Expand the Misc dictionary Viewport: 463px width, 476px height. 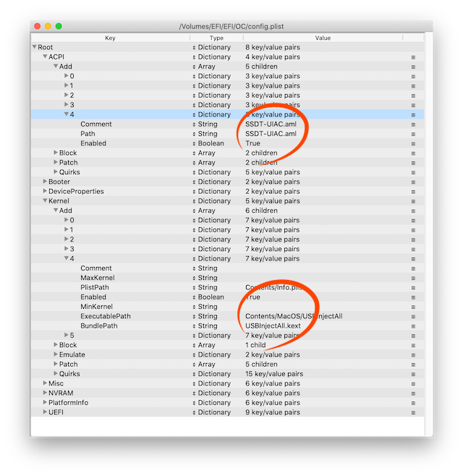pos(45,383)
